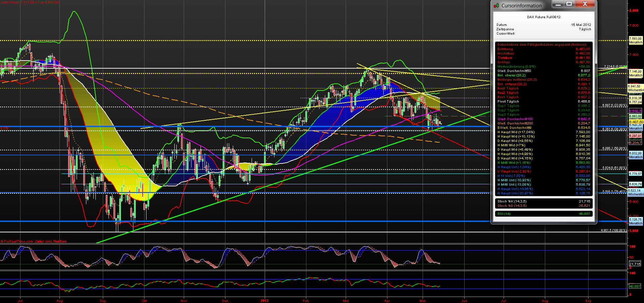The height and width of the screenshot is (303, 644).
Task: Click the Dez label on the time axis
Action: (225, 301)
